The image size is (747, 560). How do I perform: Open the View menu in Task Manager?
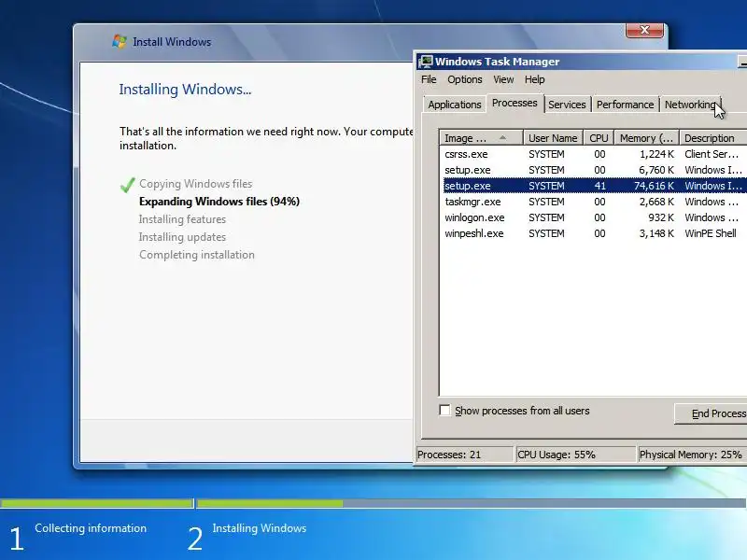pyautogui.click(x=503, y=79)
